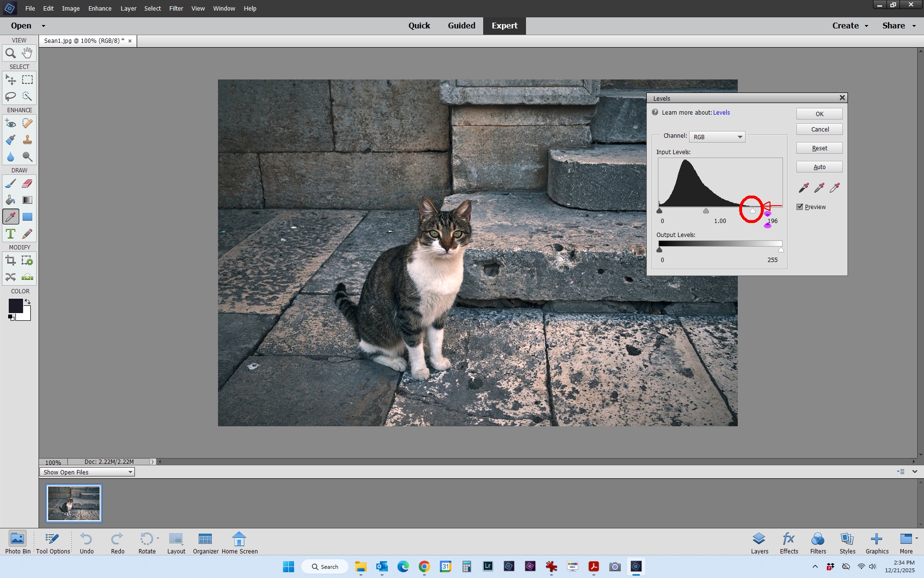Expand the Show Open Files dropdown
Image resolution: width=924 pixels, height=578 pixels.
(x=87, y=472)
